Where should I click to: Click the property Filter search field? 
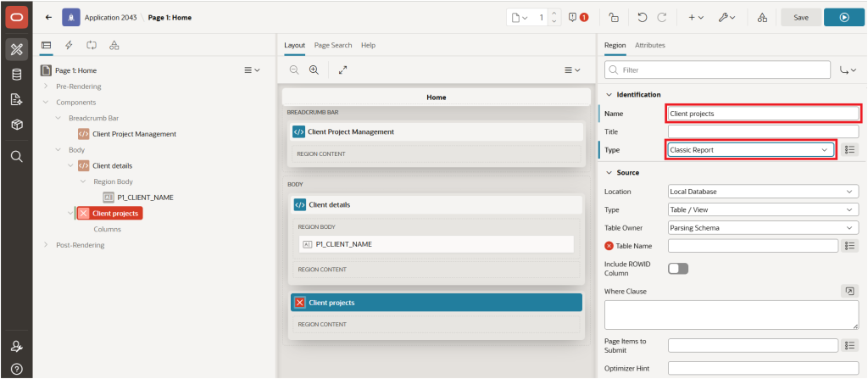click(x=717, y=70)
